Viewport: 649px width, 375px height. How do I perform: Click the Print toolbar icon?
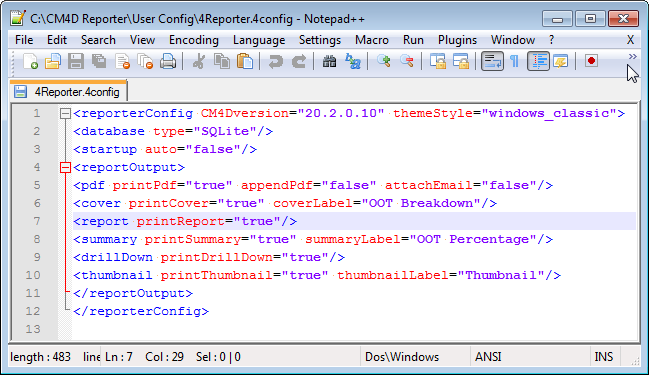168,61
